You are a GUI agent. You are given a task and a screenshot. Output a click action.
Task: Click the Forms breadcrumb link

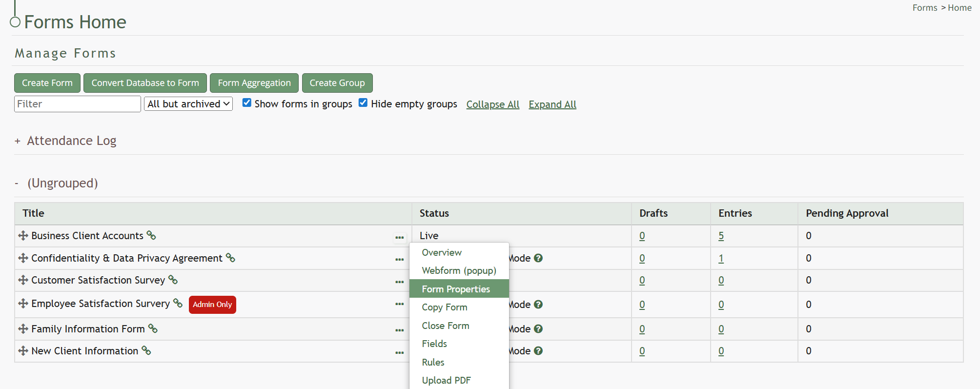925,8
